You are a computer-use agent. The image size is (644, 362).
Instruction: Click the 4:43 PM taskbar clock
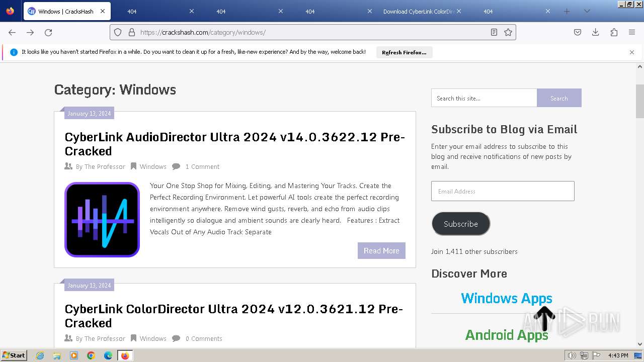(x=618, y=355)
